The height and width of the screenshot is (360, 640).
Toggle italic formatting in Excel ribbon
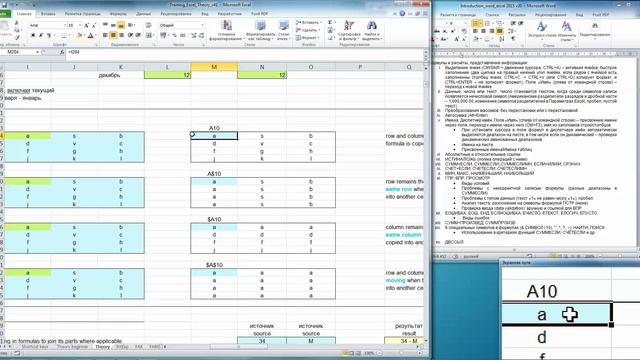(41, 36)
